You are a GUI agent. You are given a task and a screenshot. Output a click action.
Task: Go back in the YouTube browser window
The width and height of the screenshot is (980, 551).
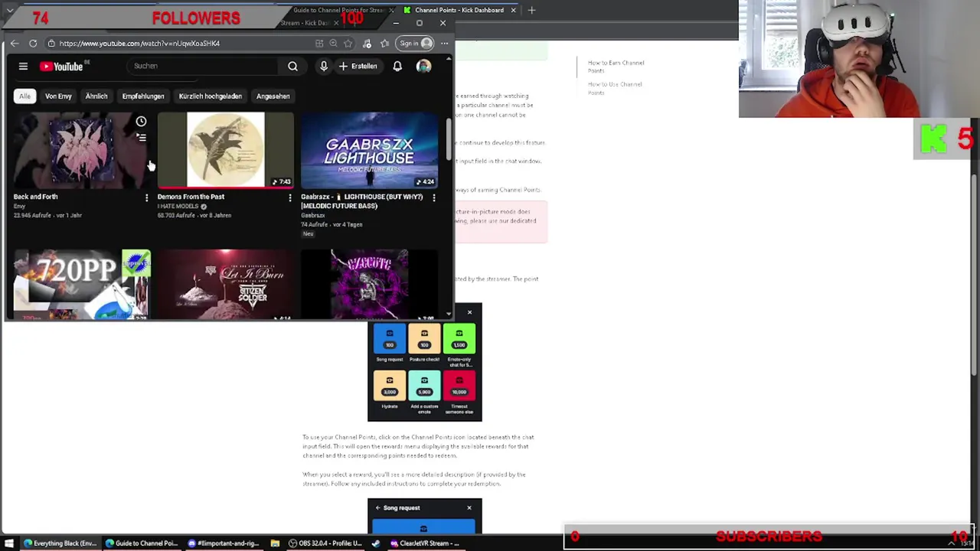coord(15,44)
